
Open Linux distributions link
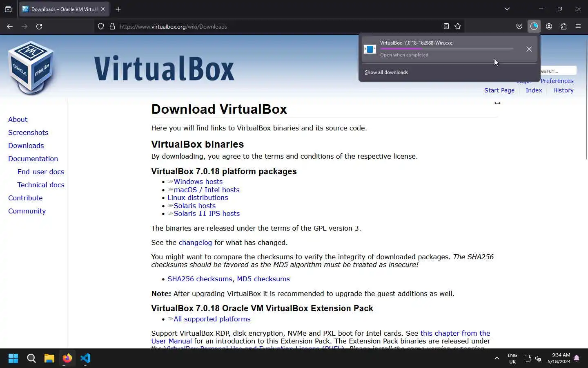pyautogui.click(x=198, y=197)
